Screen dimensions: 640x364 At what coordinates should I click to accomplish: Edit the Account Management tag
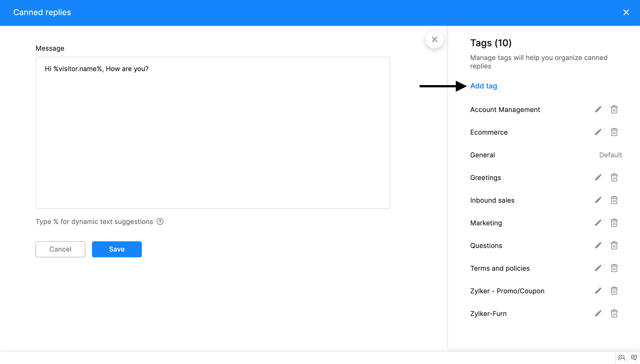pyautogui.click(x=598, y=110)
